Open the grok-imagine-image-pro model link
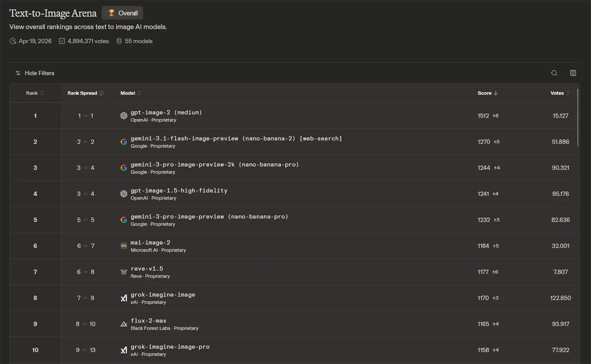 (170, 347)
